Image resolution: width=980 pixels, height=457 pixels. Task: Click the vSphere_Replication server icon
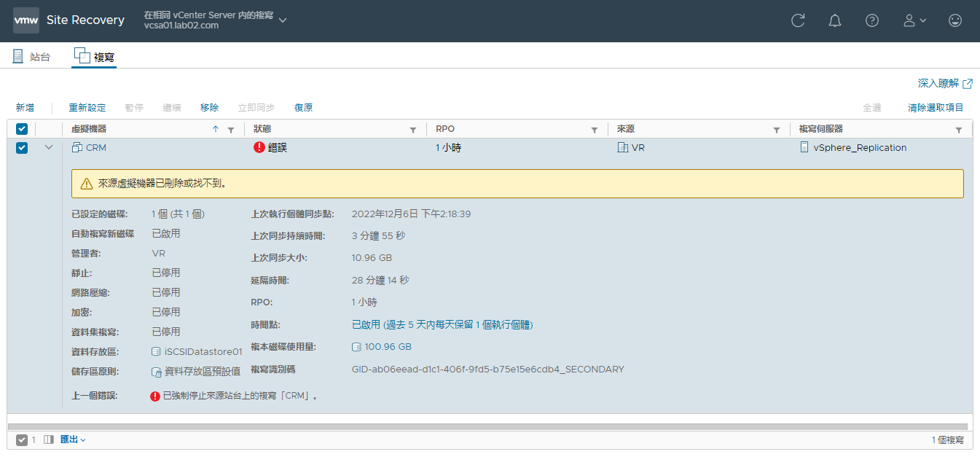(x=804, y=147)
